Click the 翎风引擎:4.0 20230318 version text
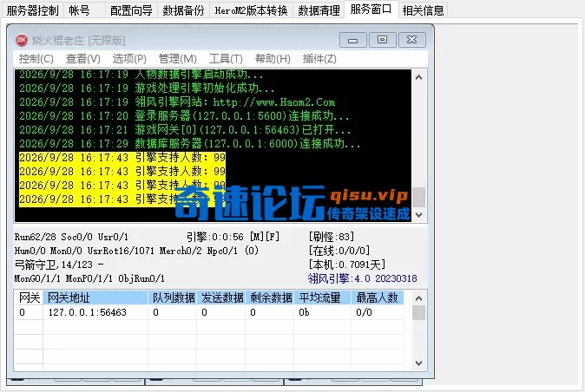 pyautogui.click(x=362, y=278)
